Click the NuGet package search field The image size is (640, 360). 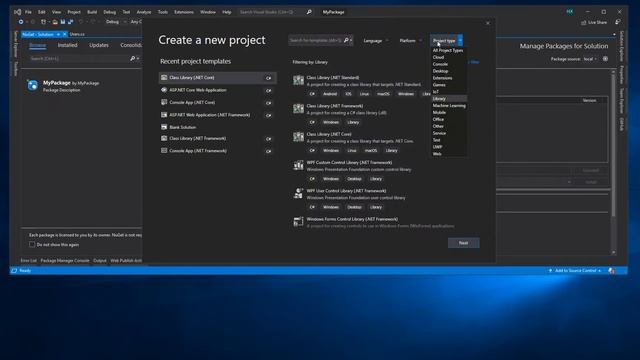coord(80,59)
